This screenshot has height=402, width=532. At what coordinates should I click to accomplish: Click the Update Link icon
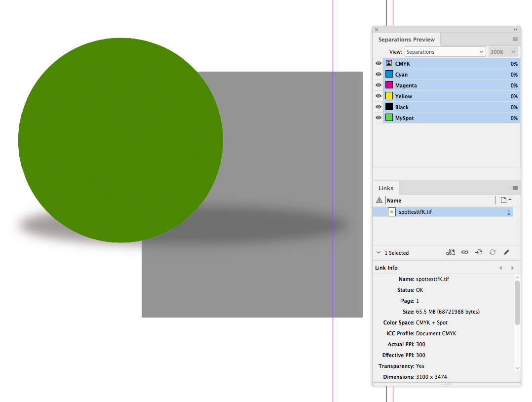492,252
